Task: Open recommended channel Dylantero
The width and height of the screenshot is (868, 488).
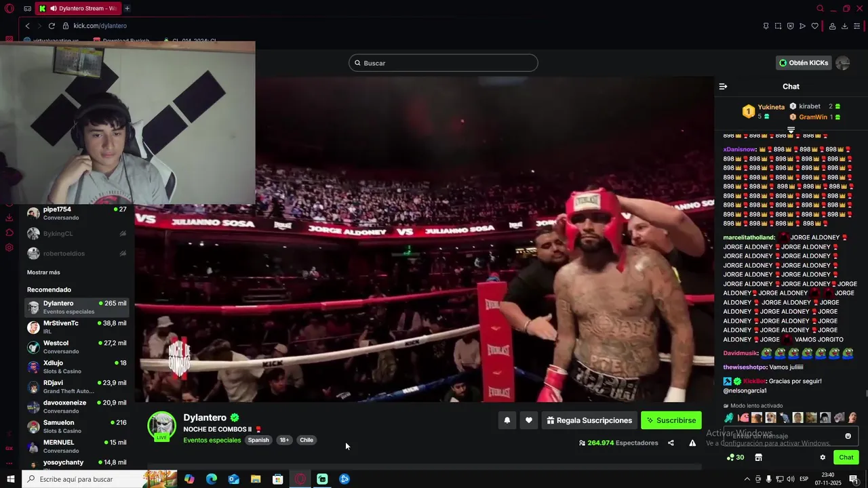Action: tap(77, 307)
